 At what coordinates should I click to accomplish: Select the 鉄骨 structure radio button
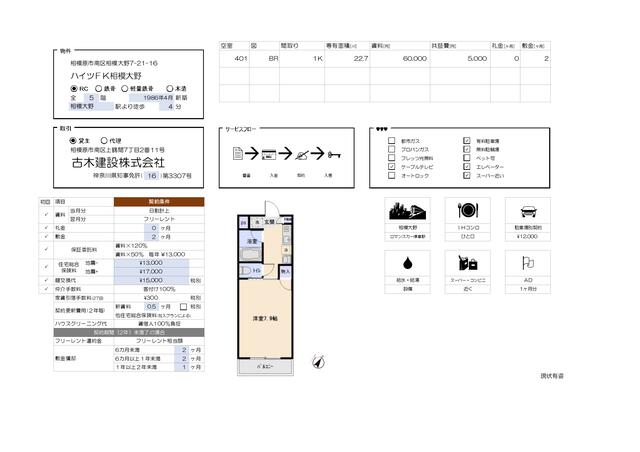[98, 88]
